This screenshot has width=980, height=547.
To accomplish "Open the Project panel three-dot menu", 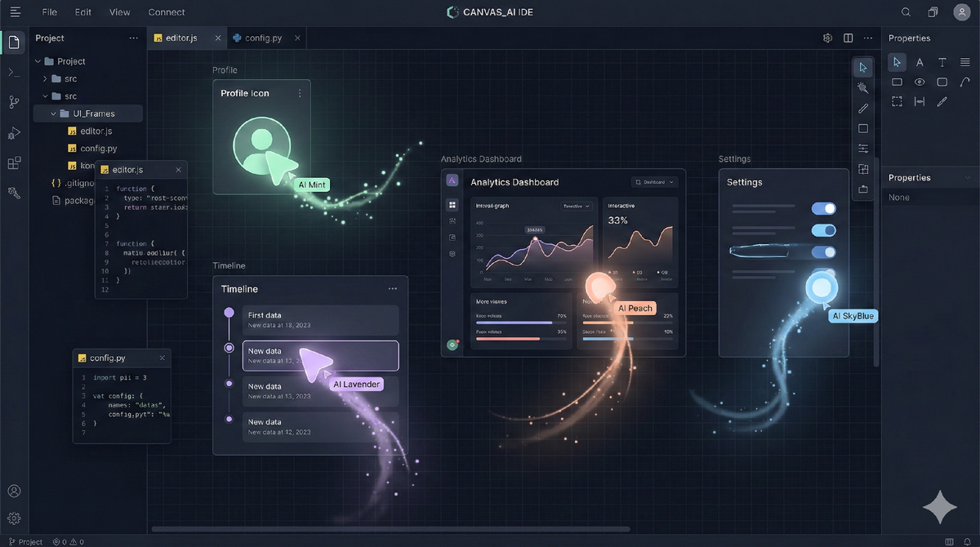I will click(x=134, y=38).
